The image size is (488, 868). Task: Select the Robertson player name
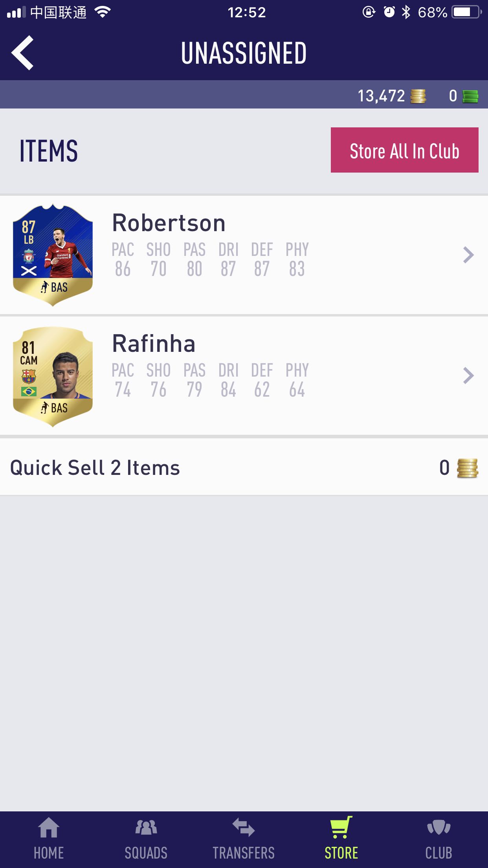pos(169,223)
